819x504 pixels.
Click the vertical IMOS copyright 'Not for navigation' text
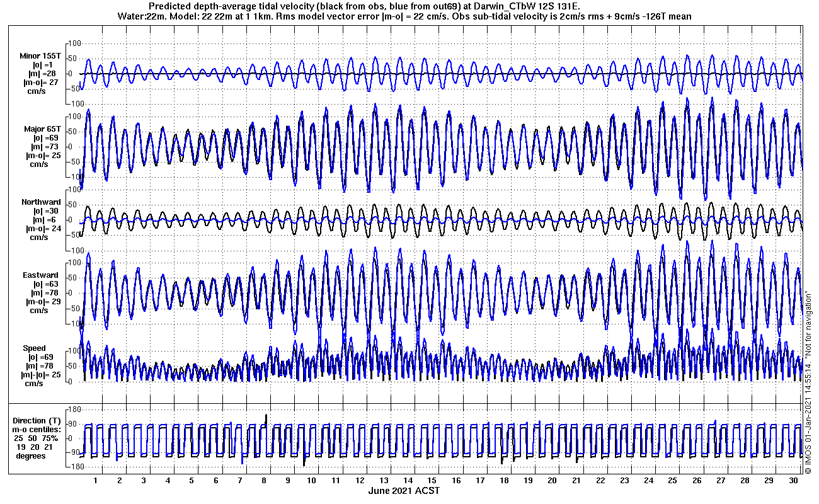[808, 381]
